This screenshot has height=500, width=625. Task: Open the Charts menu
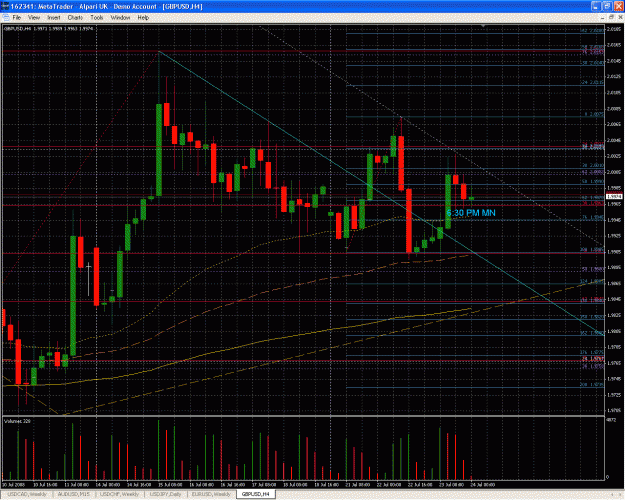(x=75, y=18)
